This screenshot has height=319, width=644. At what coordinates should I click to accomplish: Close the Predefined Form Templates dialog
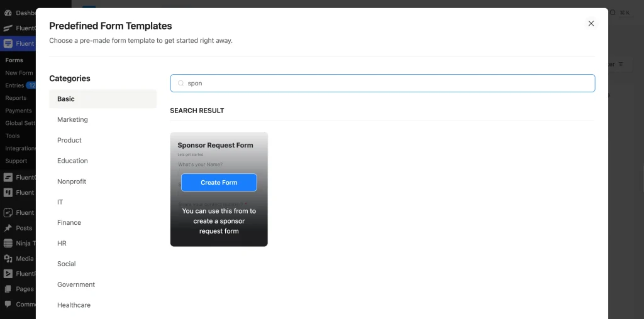[x=591, y=23]
